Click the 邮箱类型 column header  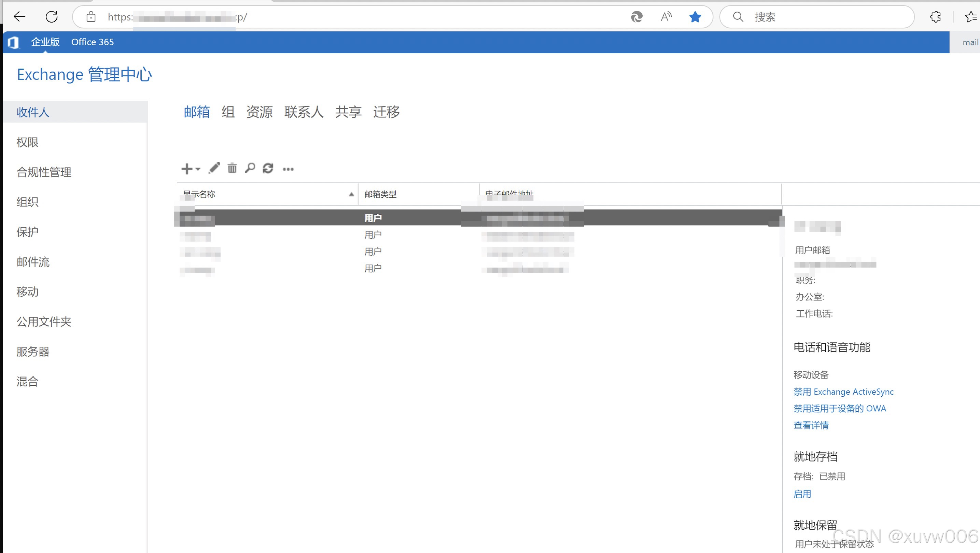coord(380,194)
